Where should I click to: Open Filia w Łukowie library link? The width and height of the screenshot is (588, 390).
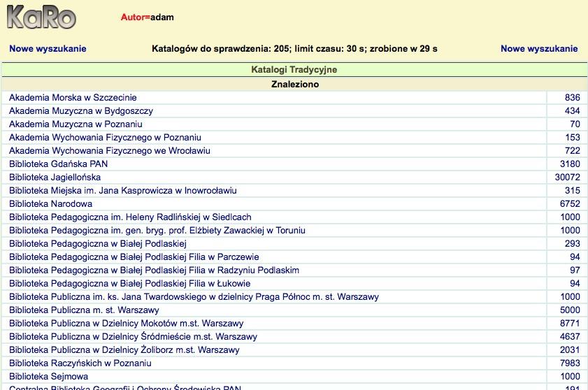pos(130,284)
